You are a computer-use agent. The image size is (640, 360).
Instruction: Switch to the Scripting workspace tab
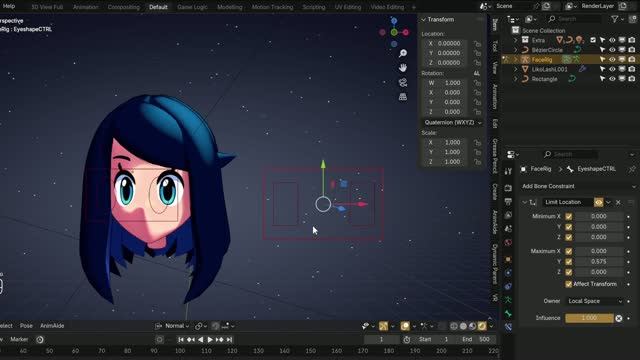coord(314,7)
